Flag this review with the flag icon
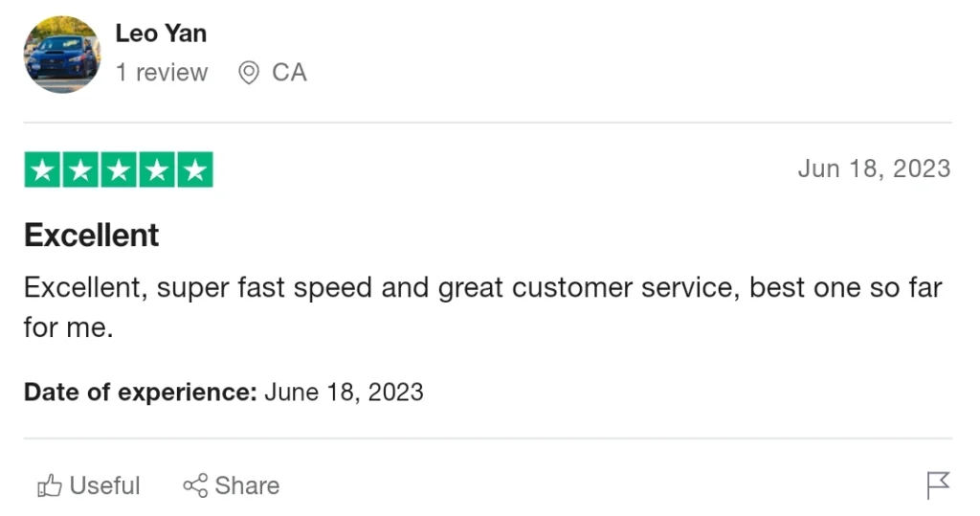The image size is (980, 516). tap(938, 485)
